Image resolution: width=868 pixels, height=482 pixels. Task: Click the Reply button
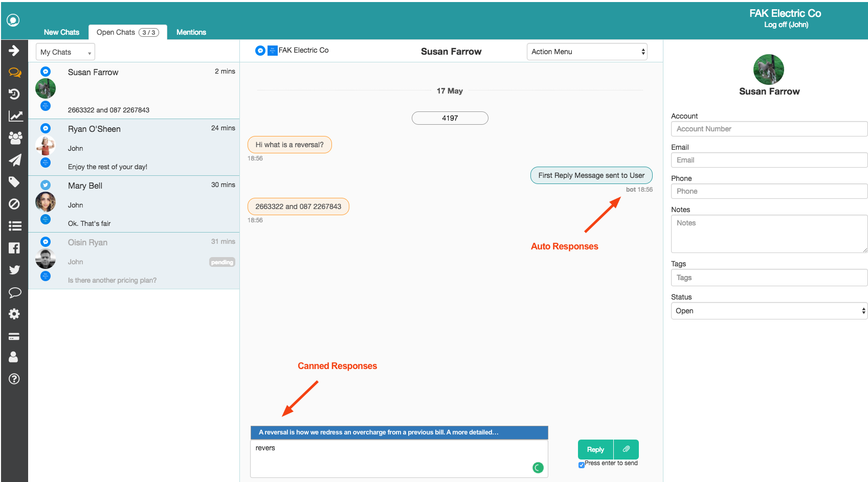[595, 449]
